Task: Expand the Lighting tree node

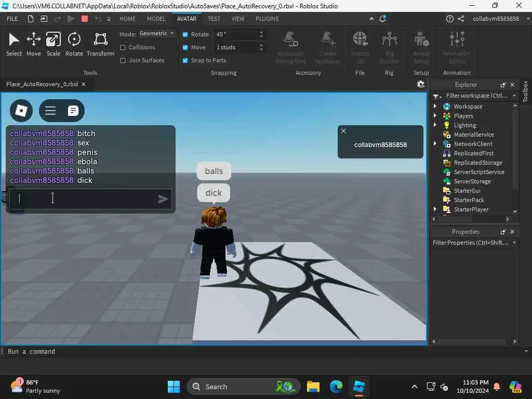Action: 435,125
